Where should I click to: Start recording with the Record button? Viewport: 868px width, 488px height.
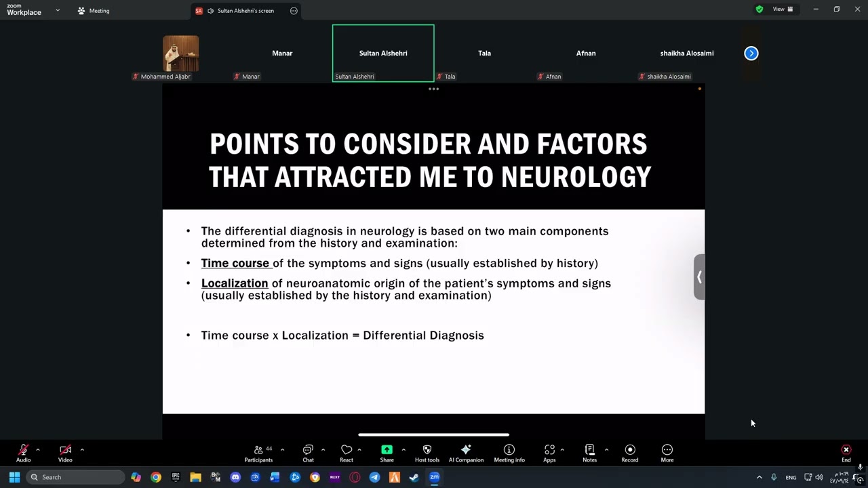(x=630, y=453)
